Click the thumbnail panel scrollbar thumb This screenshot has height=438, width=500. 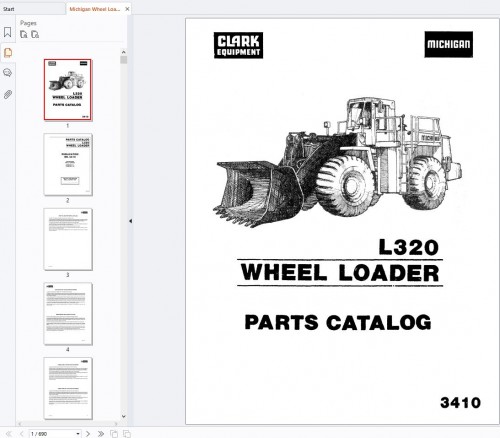point(124,60)
